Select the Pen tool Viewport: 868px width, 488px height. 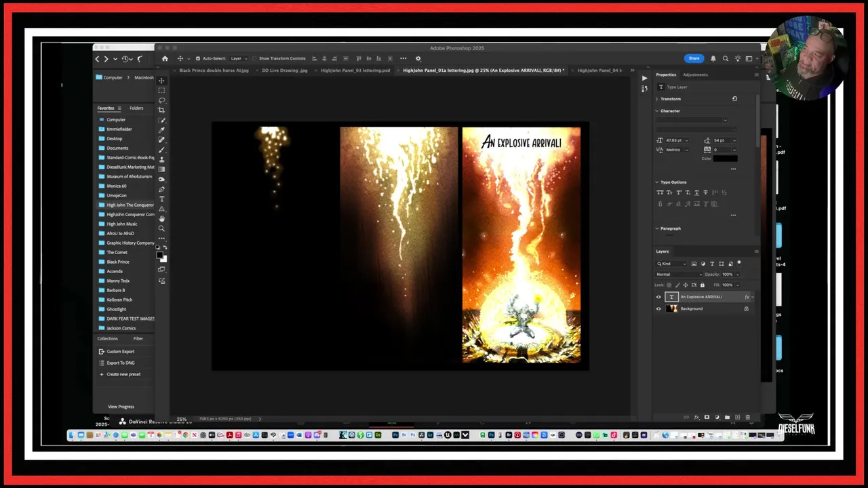(161, 190)
